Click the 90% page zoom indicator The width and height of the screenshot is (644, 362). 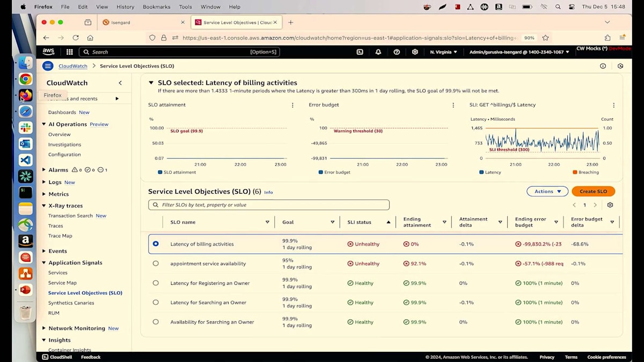pyautogui.click(x=529, y=38)
